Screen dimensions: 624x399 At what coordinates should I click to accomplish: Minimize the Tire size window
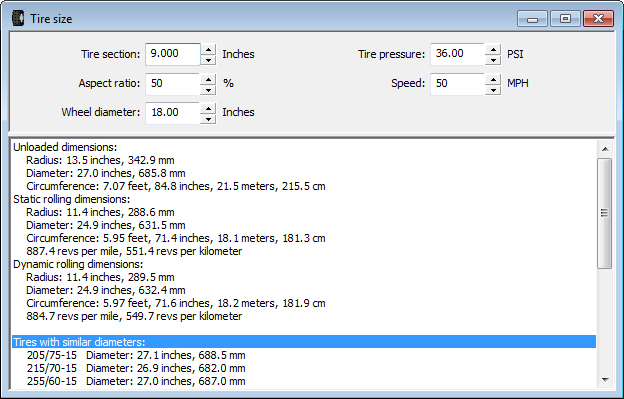point(533,19)
